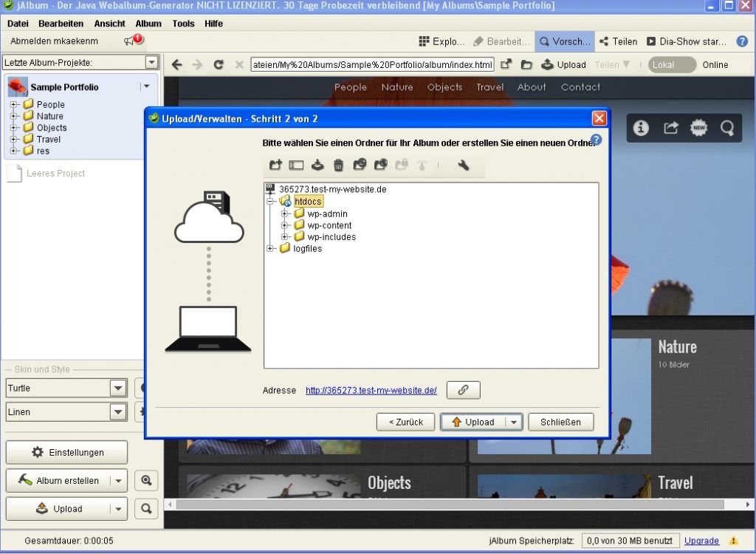
Task: Delete the selected server folder with trash icon
Action: pos(338,165)
